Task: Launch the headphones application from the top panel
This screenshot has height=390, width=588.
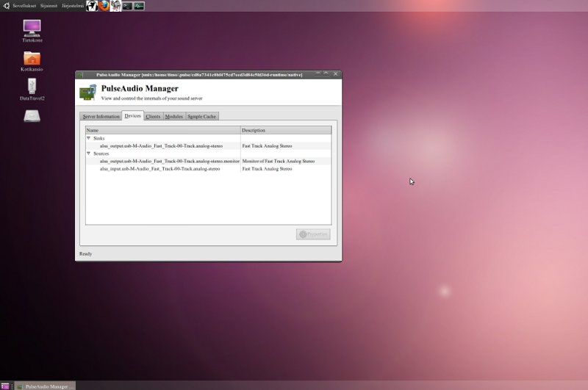Action: tap(92, 6)
